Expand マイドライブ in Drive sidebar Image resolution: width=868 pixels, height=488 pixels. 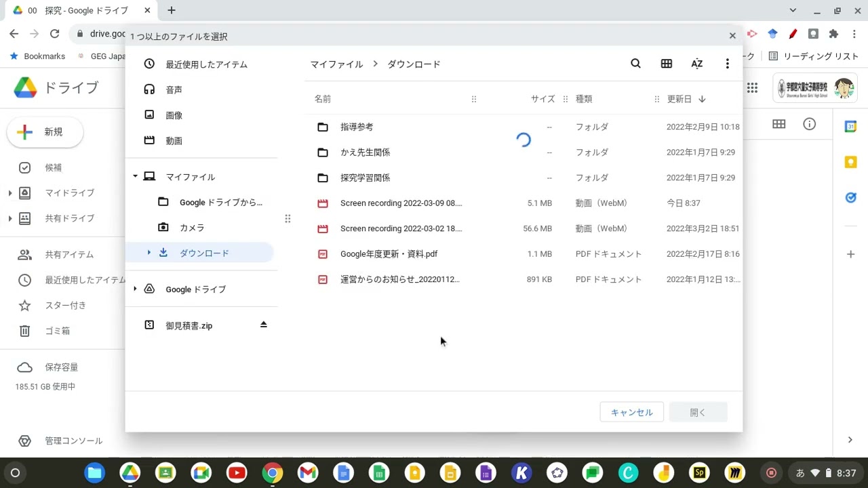pyautogui.click(x=10, y=193)
